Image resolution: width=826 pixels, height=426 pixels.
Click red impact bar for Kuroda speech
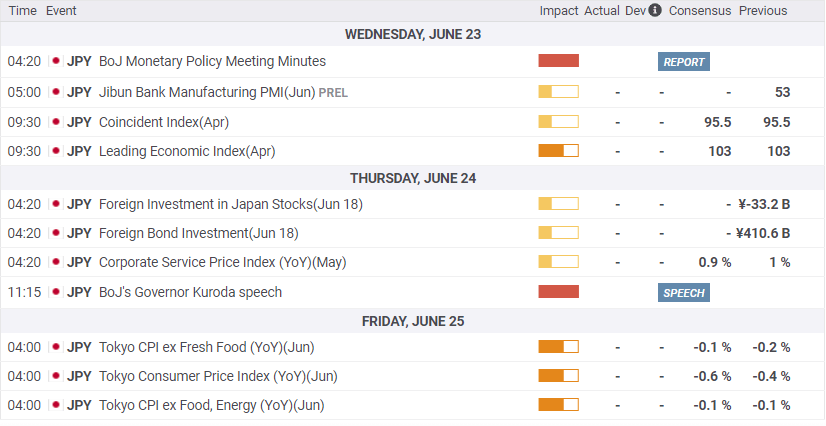pyautogui.click(x=558, y=293)
